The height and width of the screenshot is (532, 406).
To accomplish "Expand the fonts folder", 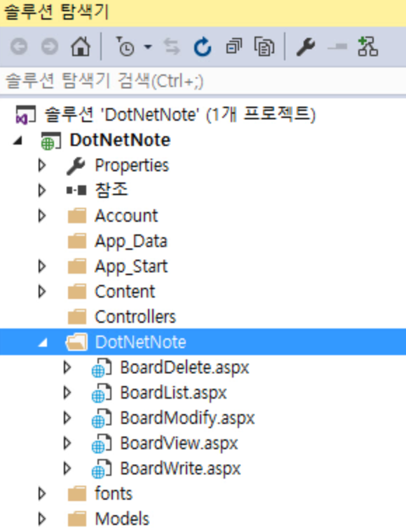I will coord(42,494).
